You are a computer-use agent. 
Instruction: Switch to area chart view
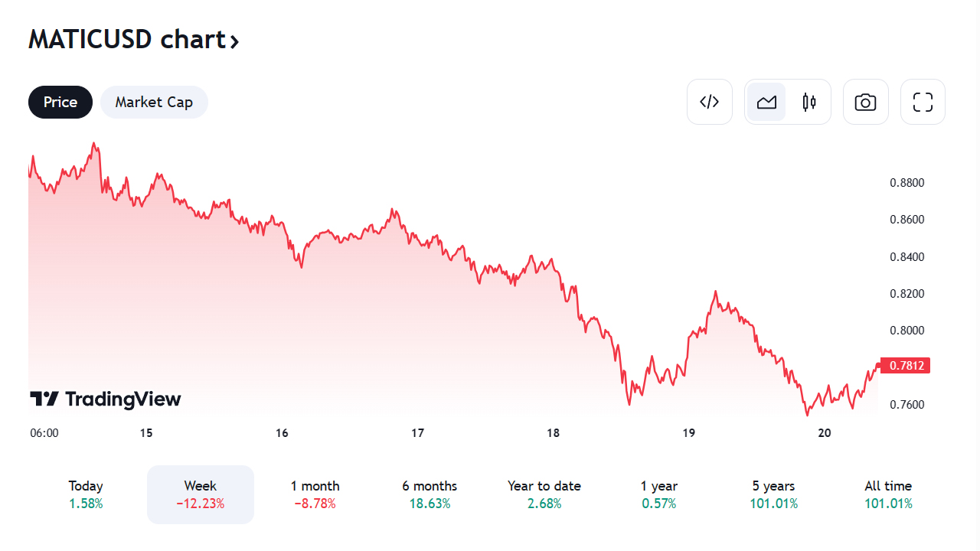766,102
